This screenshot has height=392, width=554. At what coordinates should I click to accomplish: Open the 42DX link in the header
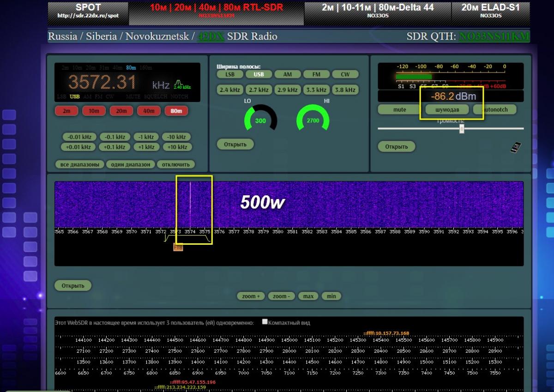(211, 36)
